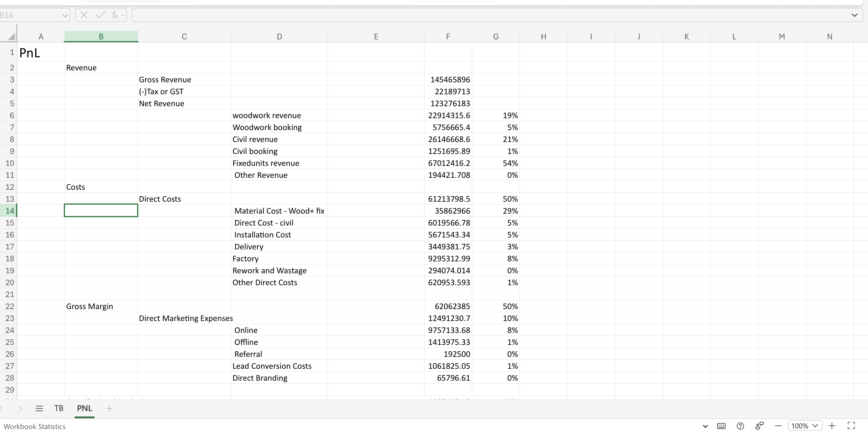Zoom in using the plus icon
Screen dimensions: 868x432
(832, 426)
